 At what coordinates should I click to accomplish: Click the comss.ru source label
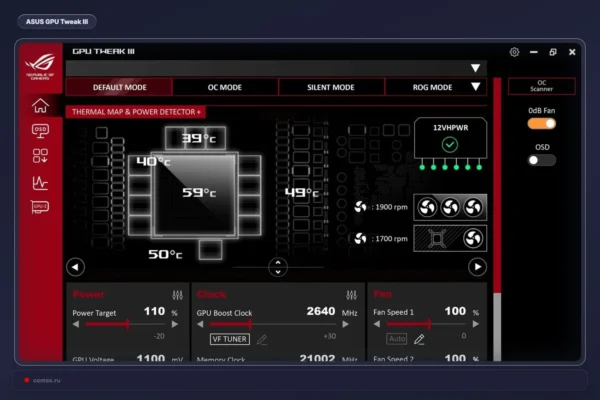coord(46,380)
